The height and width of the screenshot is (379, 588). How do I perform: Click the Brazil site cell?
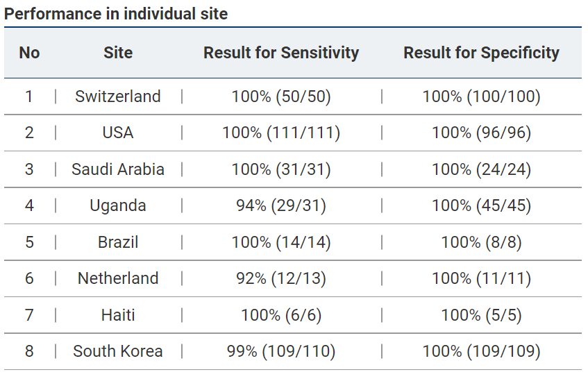[118, 242]
